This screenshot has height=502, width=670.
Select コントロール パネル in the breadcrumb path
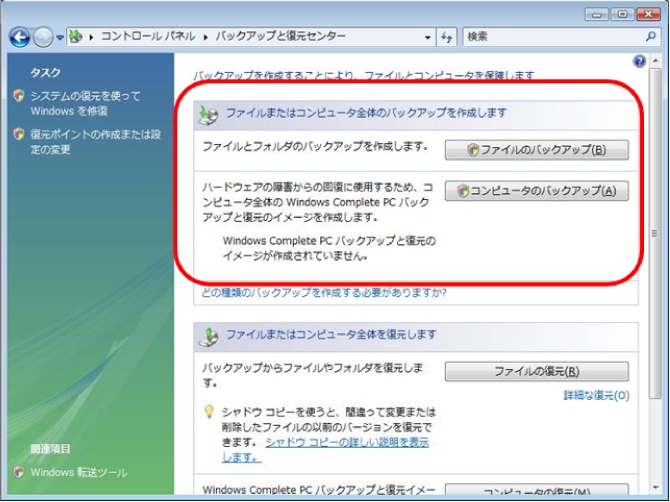click(149, 37)
